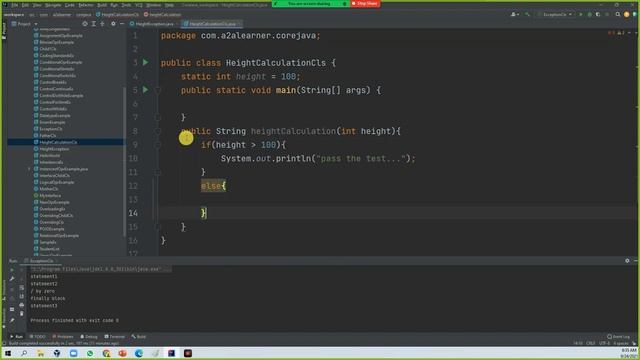Fold the main method at line 5
Image resolution: width=640 pixels, height=360 pixels.
(158, 90)
